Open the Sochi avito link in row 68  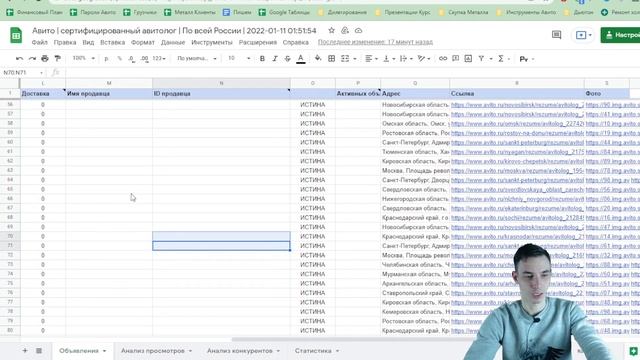pos(517,218)
